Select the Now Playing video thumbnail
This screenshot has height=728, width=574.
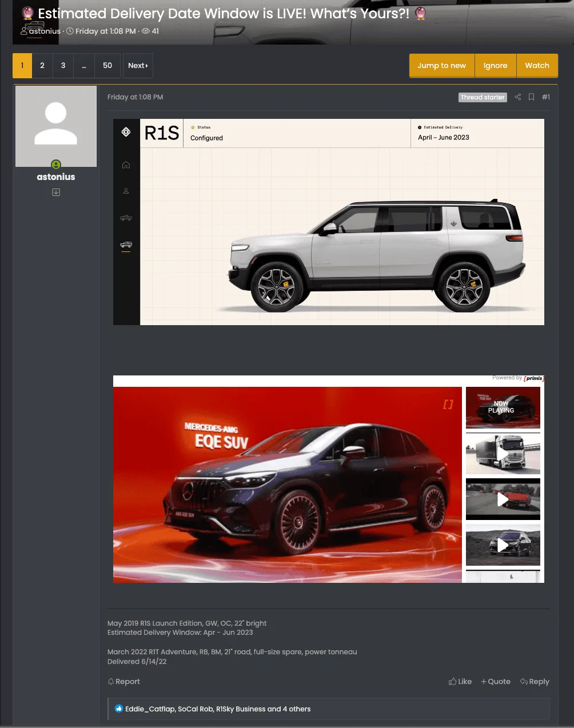pos(503,407)
